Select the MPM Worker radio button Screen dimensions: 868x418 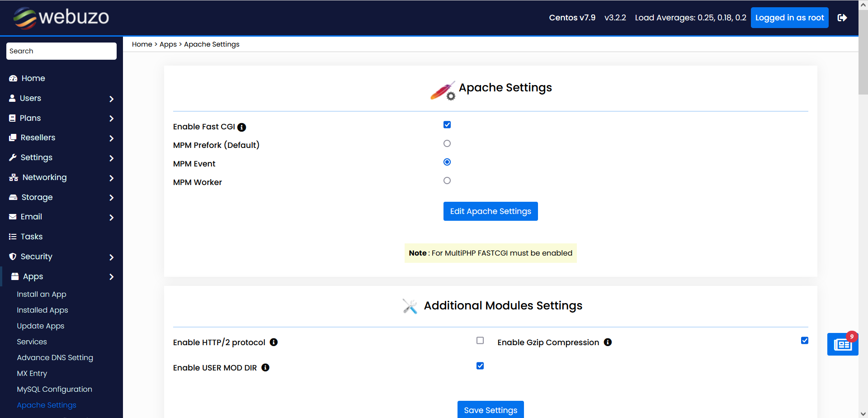tap(447, 180)
